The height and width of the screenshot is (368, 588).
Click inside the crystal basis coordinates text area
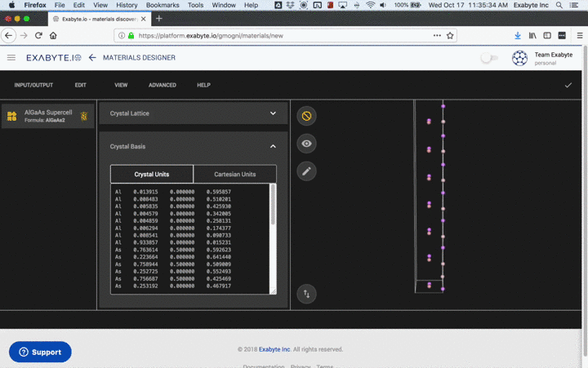pyautogui.click(x=190, y=239)
